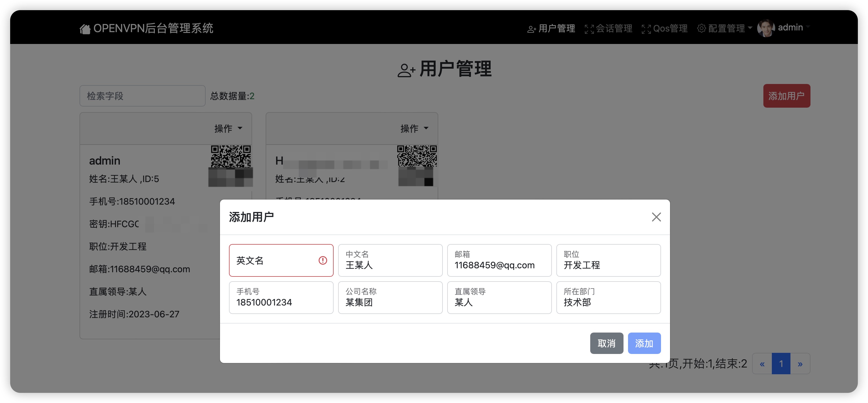Screen dimensions: 868x403
Task: Click the home icon beside OPENVPN title
Action: point(85,29)
